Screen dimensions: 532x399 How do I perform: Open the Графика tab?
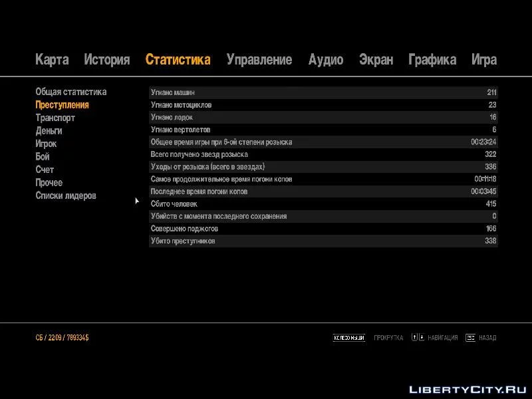[x=432, y=60]
